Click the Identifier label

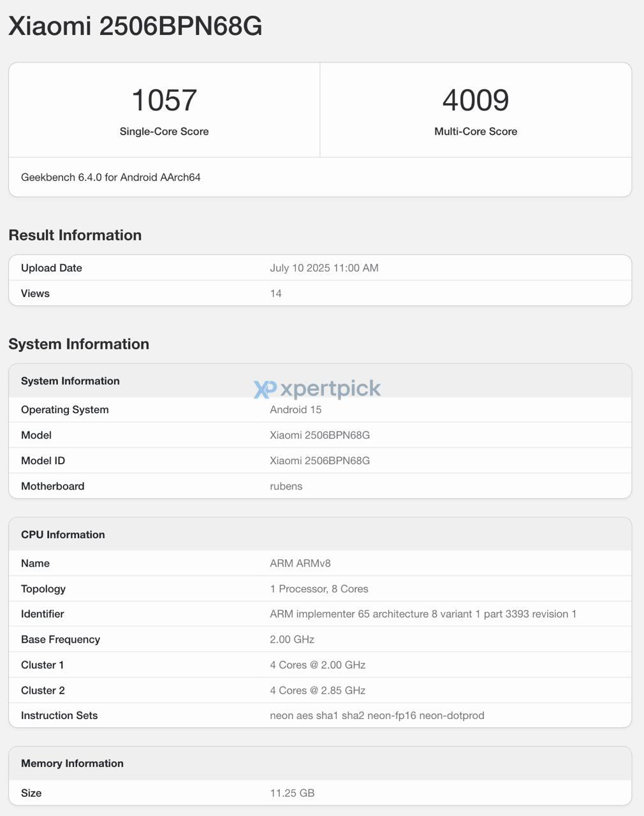coord(42,614)
